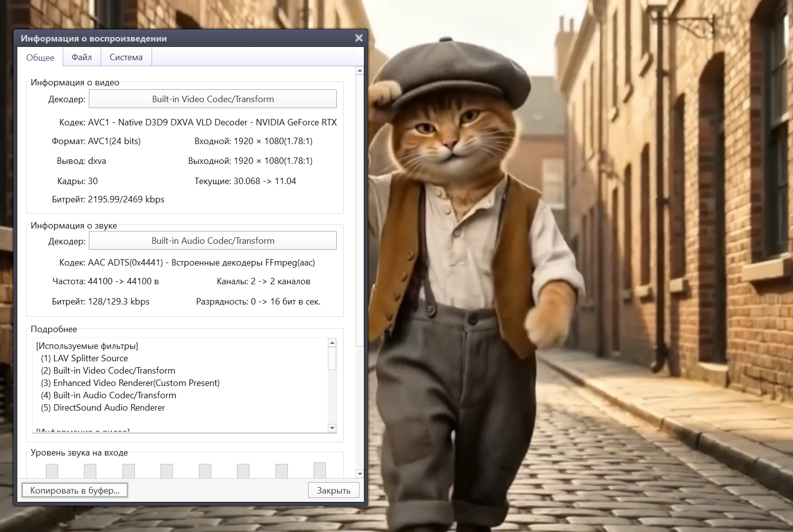Click the Закрыть button
Screen dimensions: 793x532
pyautogui.click(x=333, y=490)
